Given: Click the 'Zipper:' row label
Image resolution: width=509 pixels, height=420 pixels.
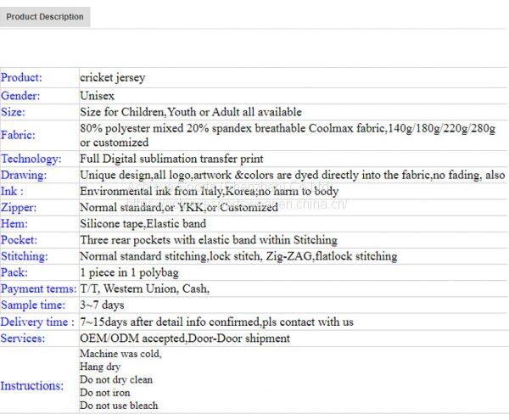Looking at the screenshot, I should [x=20, y=207].
